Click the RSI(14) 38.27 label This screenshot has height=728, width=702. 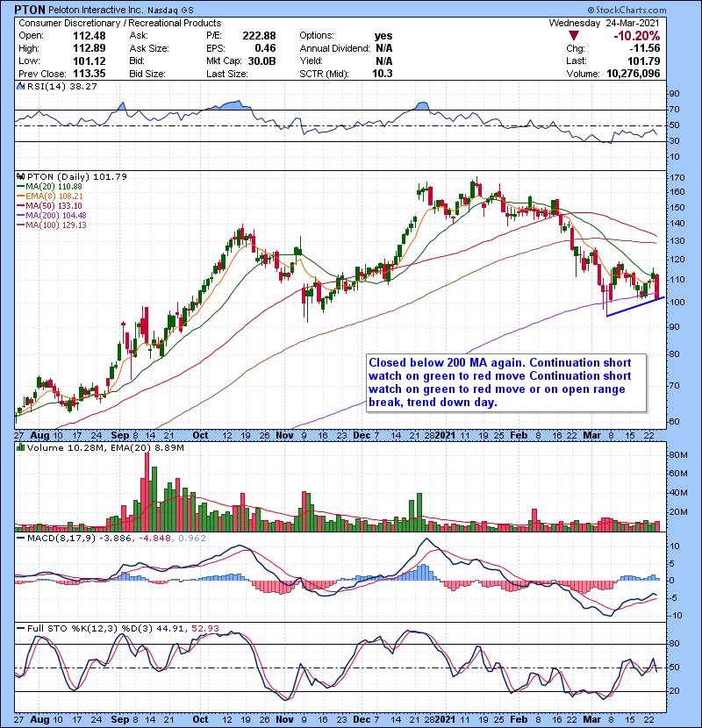click(x=61, y=86)
